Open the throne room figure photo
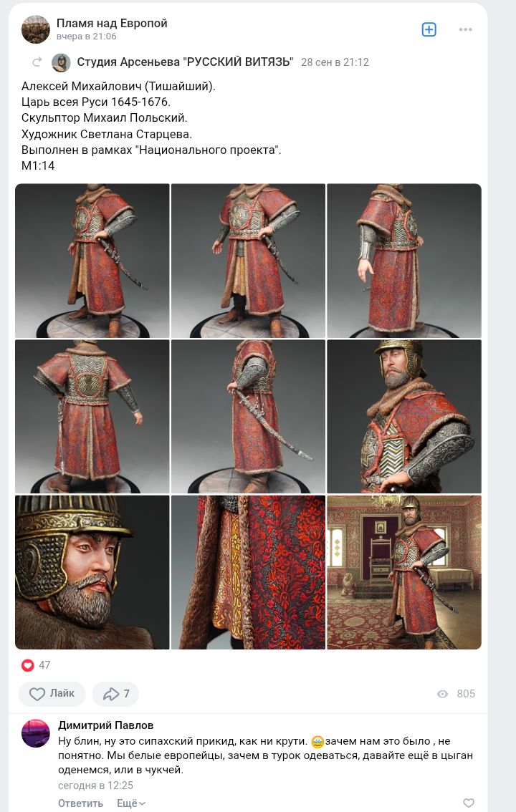The width and height of the screenshot is (516, 812). pos(404,572)
